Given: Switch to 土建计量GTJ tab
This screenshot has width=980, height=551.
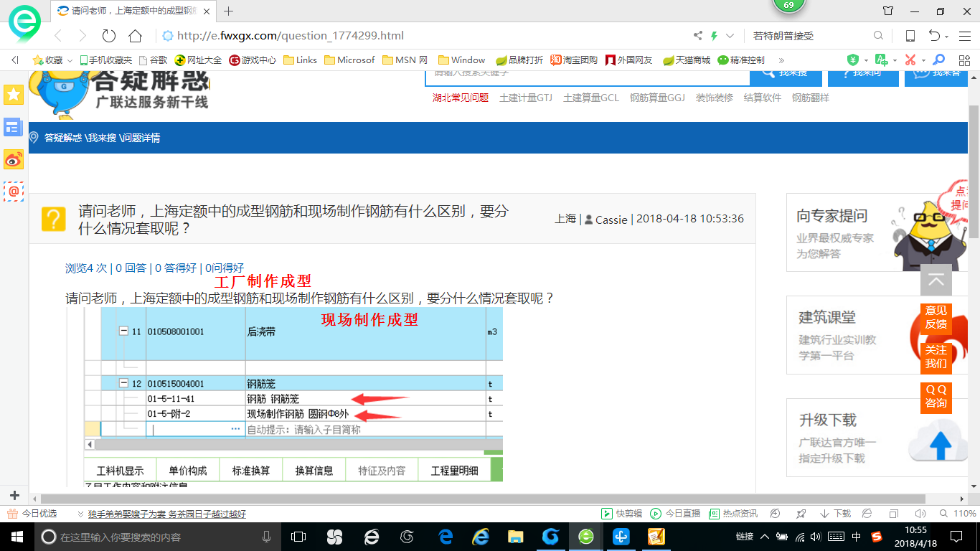Looking at the screenshot, I should [x=526, y=98].
